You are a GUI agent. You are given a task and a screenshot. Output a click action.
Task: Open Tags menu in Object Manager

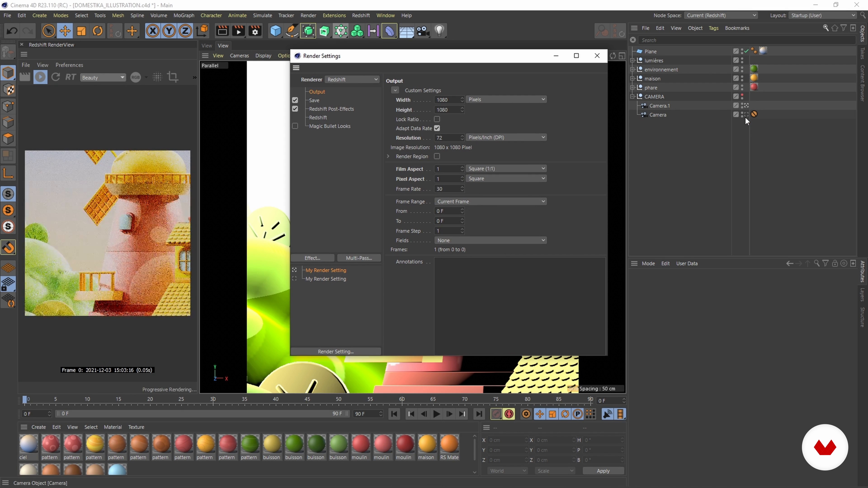(713, 28)
